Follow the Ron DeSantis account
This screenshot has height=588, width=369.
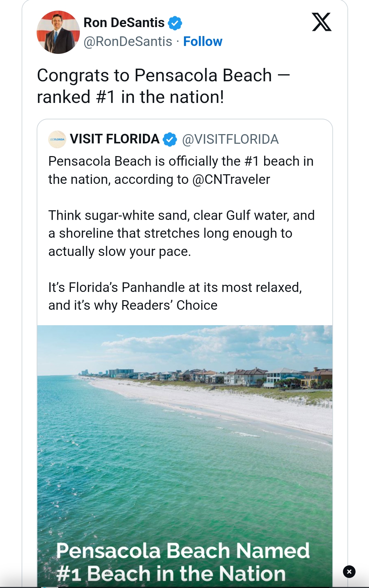pyautogui.click(x=202, y=42)
